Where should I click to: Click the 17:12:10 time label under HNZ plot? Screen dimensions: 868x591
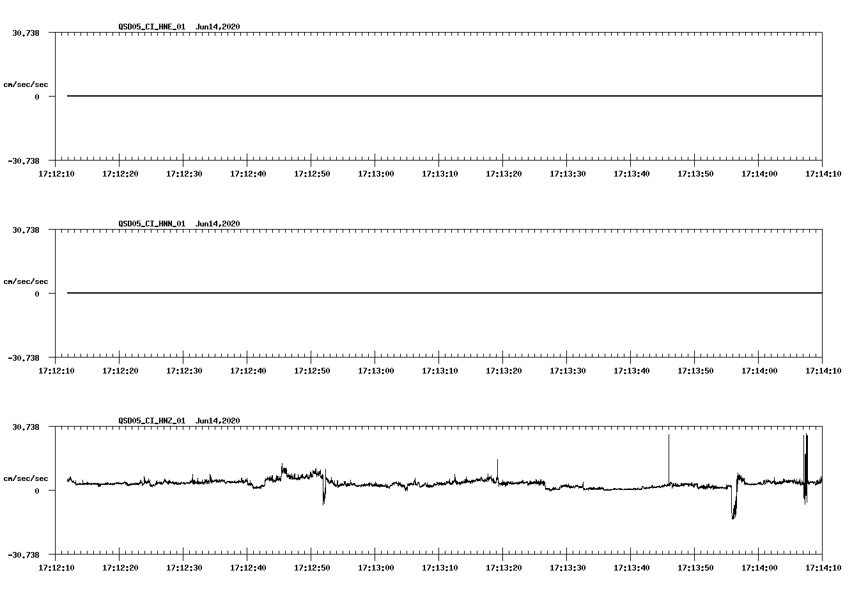click(x=56, y=567)
